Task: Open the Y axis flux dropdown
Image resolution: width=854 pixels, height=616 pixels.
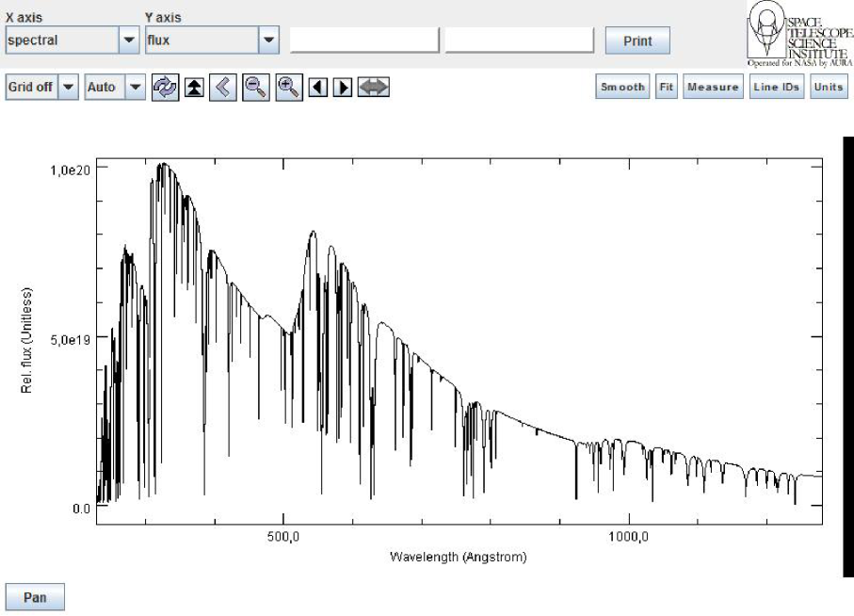Action: pyautogui.click(x=269, y=41)
